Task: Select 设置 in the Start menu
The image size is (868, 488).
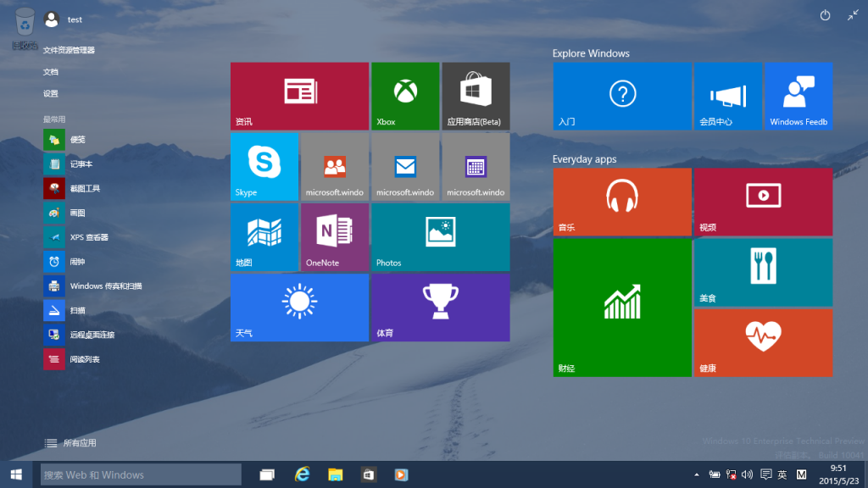Action: point(51,93)
